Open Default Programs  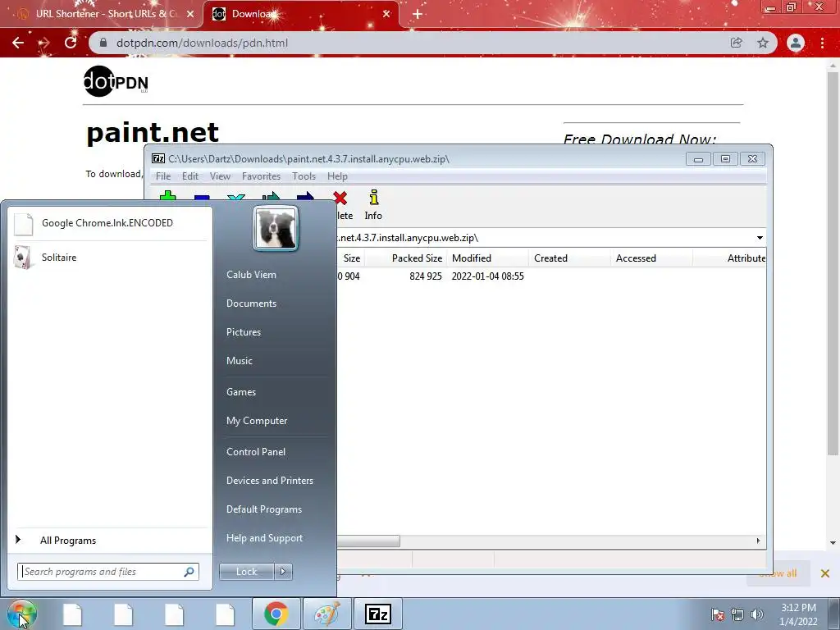(x=264, y=510)
